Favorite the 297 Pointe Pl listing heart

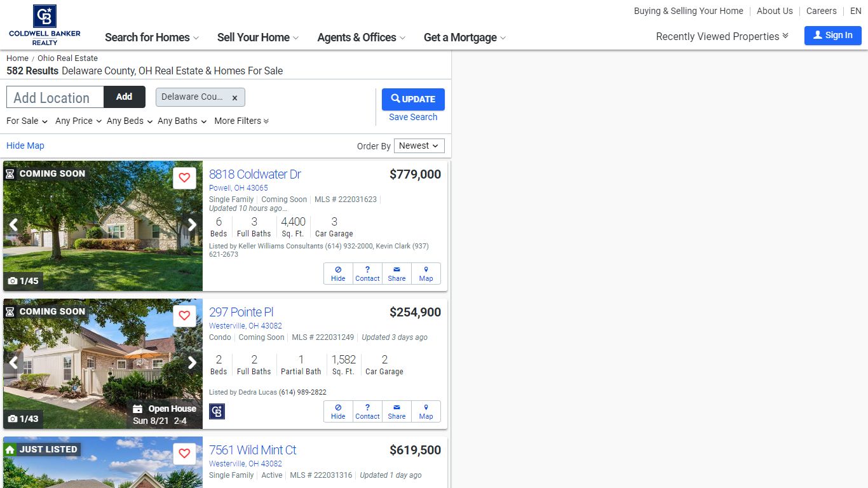(x=184, y=316)
